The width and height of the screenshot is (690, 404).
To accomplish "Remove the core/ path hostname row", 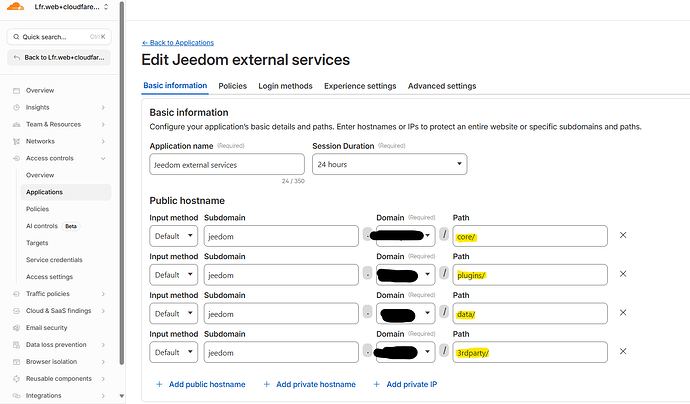I will pyautogui.click(x=623, y=235).
